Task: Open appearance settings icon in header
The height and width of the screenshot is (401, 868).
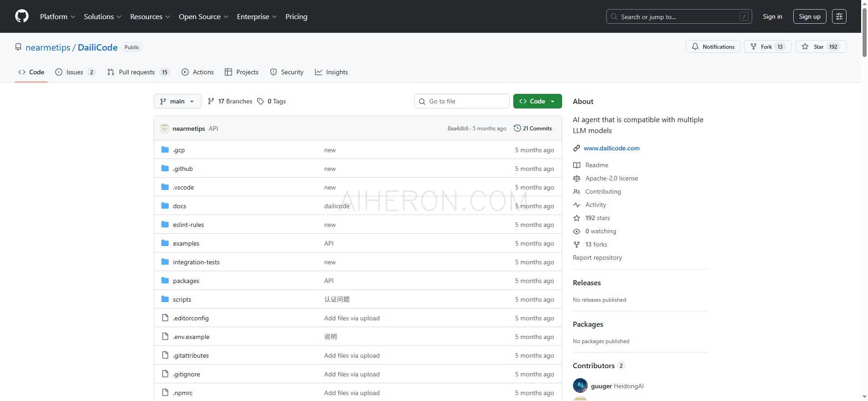Action: 839,16
